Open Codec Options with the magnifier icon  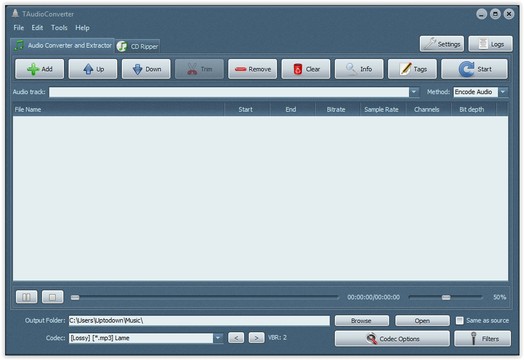click(x=392, y=339)
